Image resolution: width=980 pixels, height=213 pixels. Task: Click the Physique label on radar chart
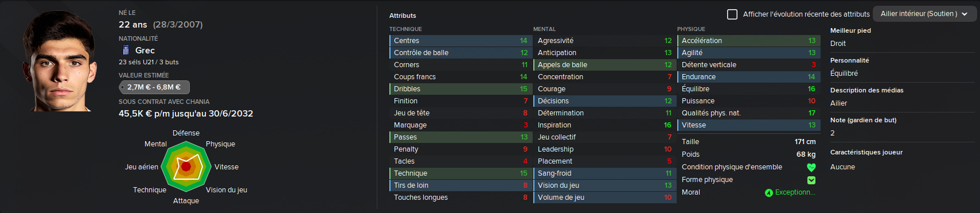point(220,144)
